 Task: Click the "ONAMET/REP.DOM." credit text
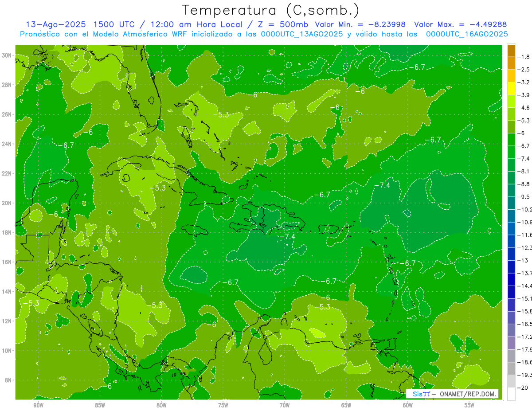(x=468, y=394)
